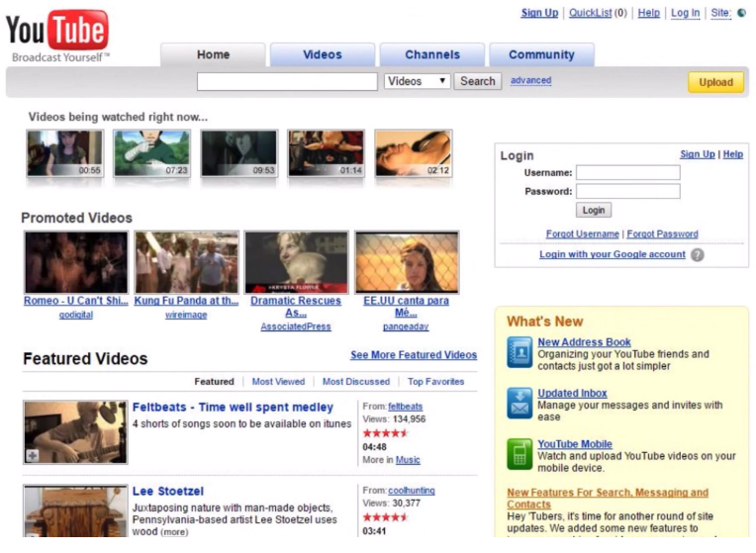756x553 pixels.
Task: Open the QuickList link
Action: [590, 13]
